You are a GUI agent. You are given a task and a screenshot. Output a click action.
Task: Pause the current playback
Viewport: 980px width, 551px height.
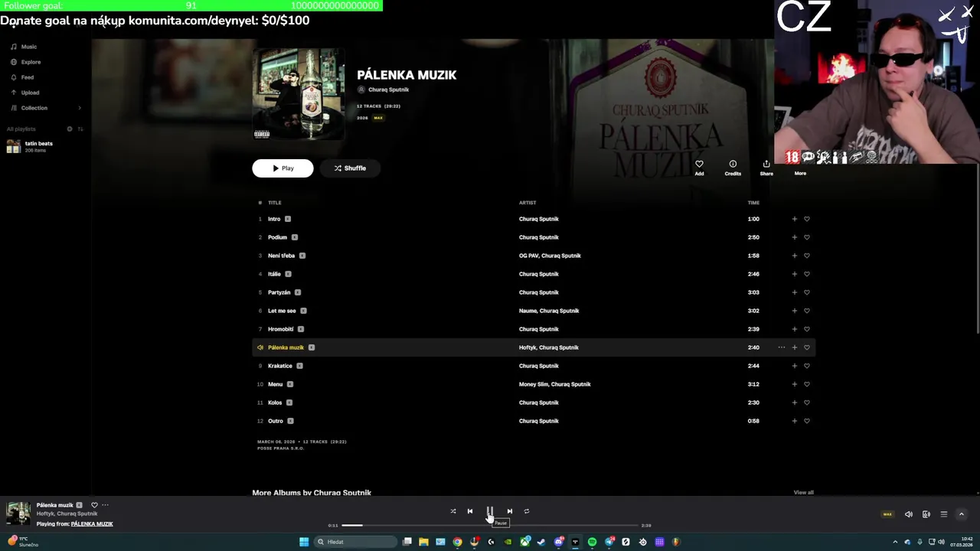coord(490,511)
